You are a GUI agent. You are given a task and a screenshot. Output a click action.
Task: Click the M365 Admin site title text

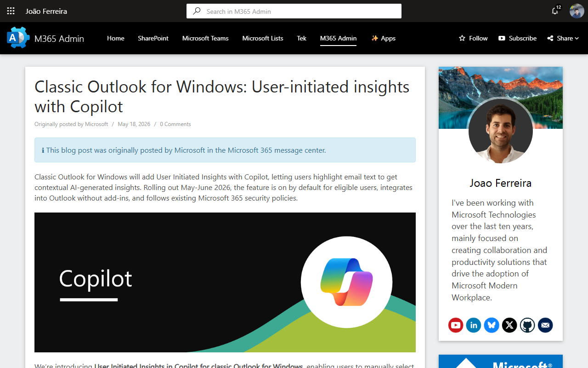coord(59,39)
